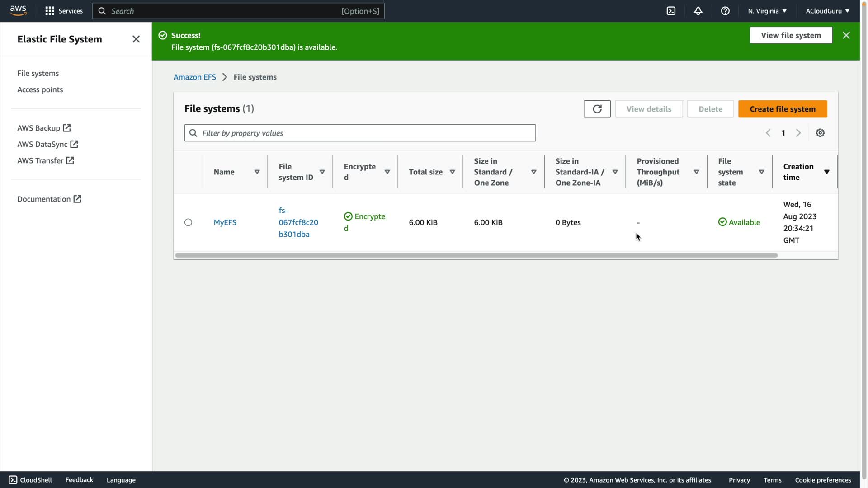Collapse the Elastic File System sidebar

[x=136, y=39]
